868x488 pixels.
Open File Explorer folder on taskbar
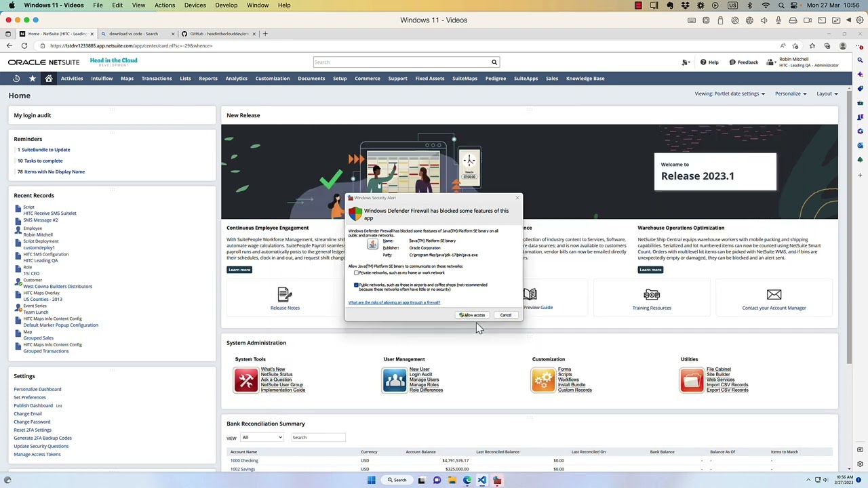(x=452, y=481)
